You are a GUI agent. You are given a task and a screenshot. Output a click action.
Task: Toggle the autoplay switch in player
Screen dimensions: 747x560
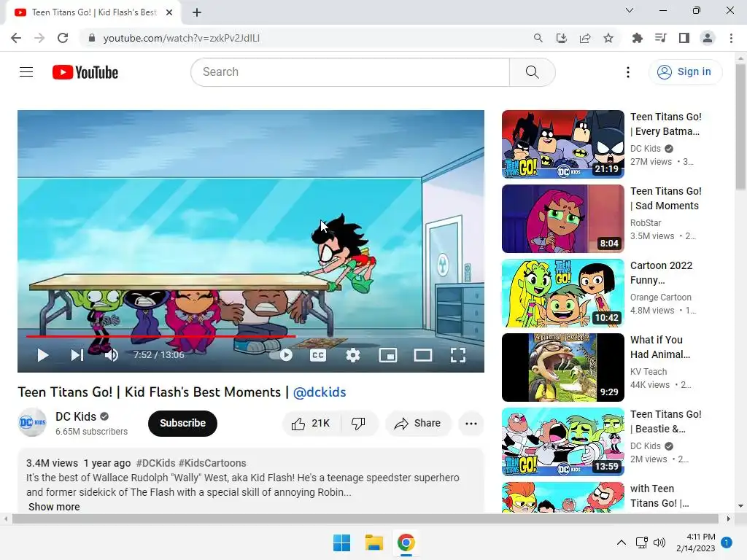(x=281, y=355)
